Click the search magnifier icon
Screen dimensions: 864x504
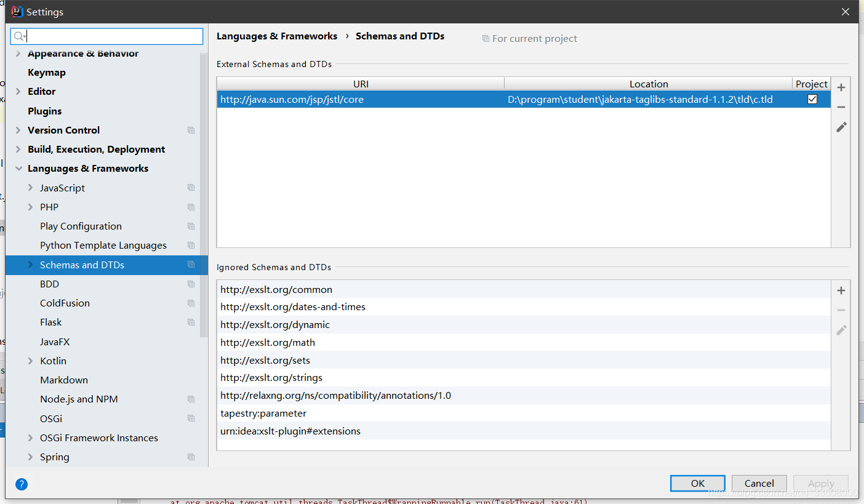19,37
